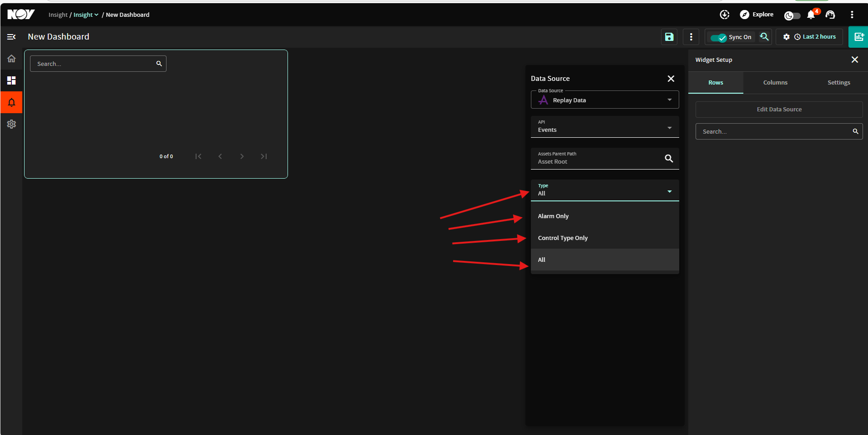This screenshot has width=868, height=435.
Task: Click the widget search magnifier icon
Action: [159, 64]
